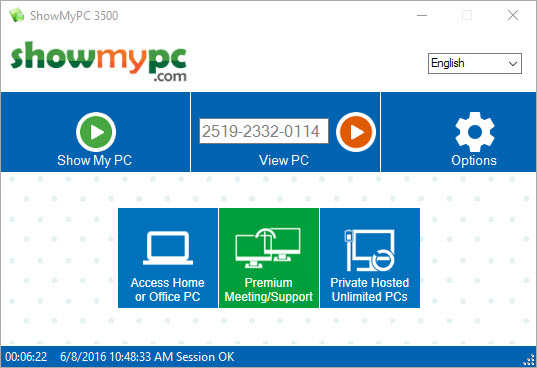Click the Session OK status text
The height and width of the screenshot is (368, 537).
coord(205,357)
